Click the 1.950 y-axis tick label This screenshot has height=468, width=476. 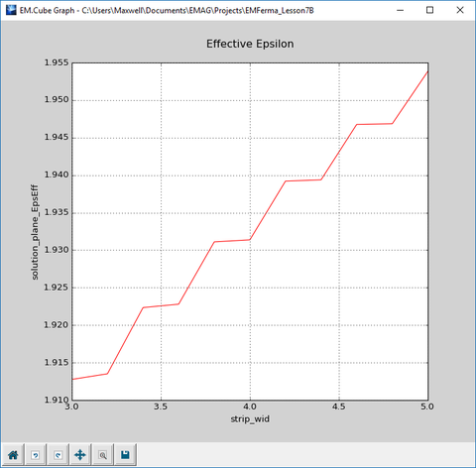(57, 100)
